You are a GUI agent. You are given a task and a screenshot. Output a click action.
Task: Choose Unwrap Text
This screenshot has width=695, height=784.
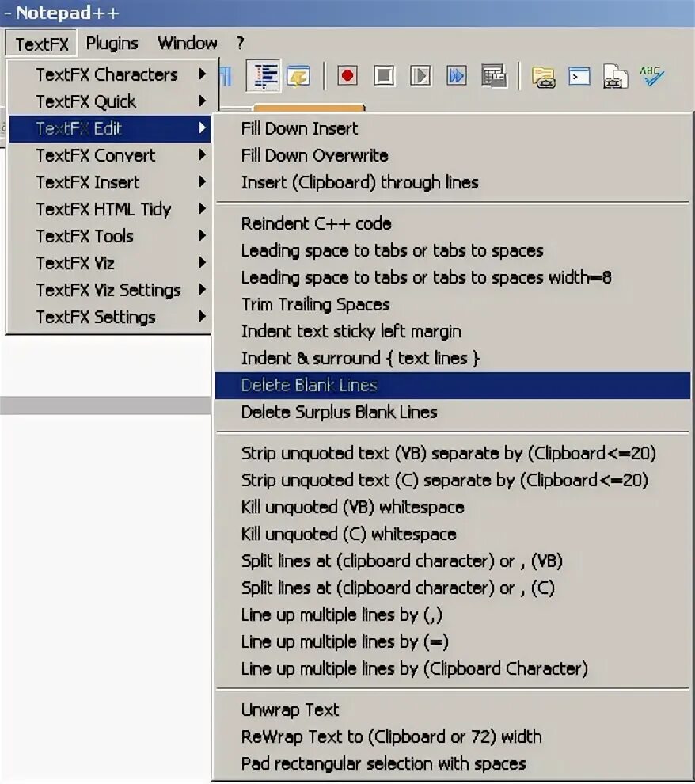[453, 710]
